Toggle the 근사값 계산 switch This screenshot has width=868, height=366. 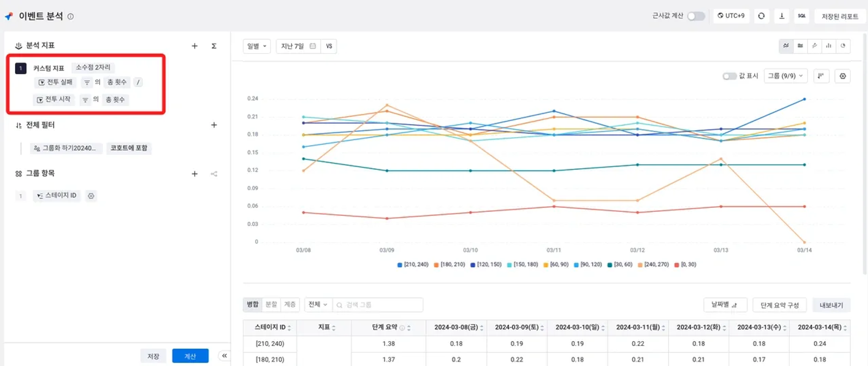coord(696,16)
